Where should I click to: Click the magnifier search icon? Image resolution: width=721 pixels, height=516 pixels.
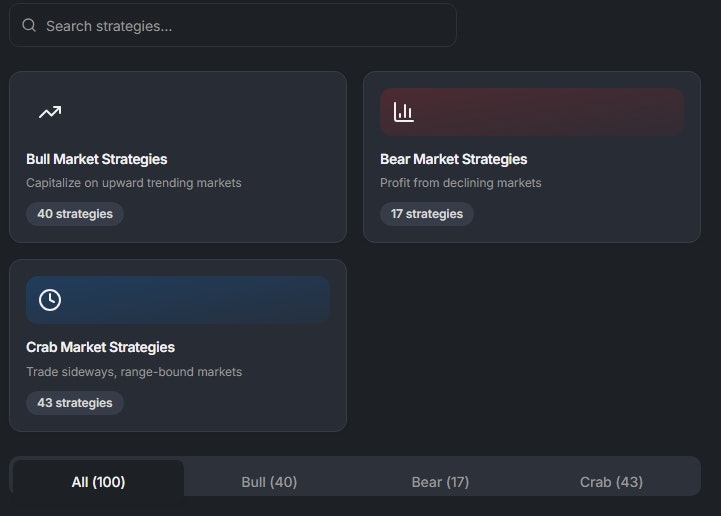29,25
